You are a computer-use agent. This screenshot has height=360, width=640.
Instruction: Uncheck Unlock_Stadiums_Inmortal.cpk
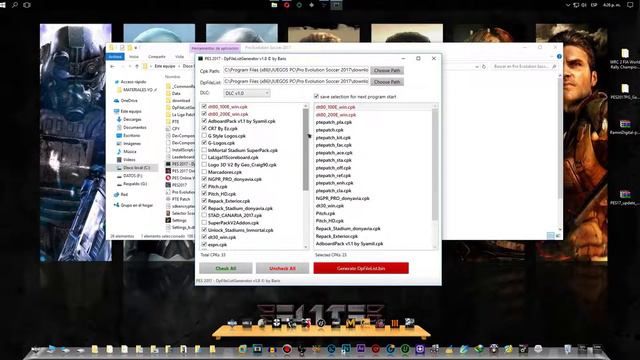(x=204, y=230)
